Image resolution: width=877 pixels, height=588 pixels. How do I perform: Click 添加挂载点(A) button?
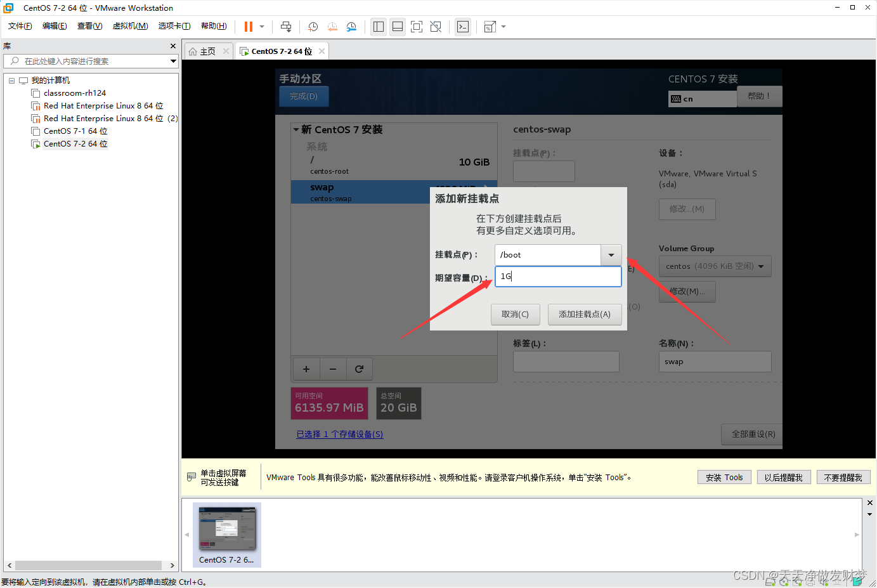(585, 315)
